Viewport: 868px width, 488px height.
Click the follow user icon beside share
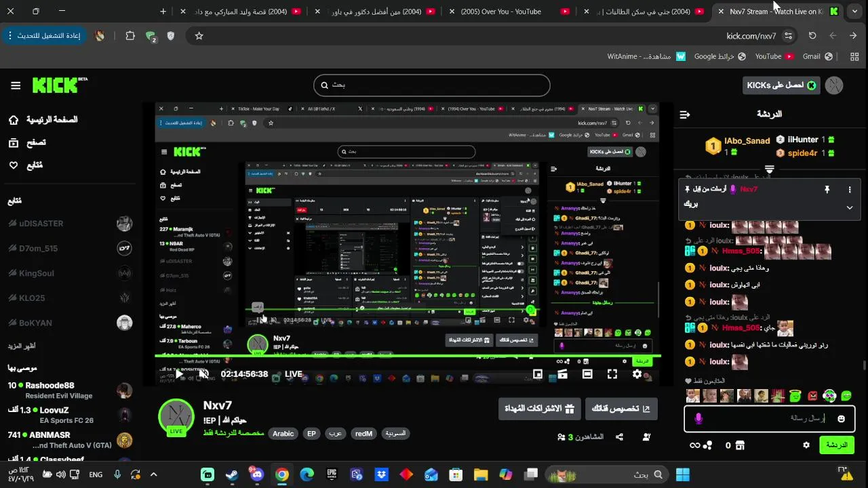[647, 437]
